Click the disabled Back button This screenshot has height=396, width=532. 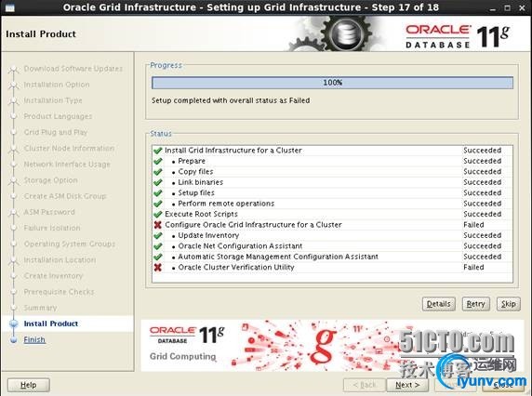click(x=365, y=385)
